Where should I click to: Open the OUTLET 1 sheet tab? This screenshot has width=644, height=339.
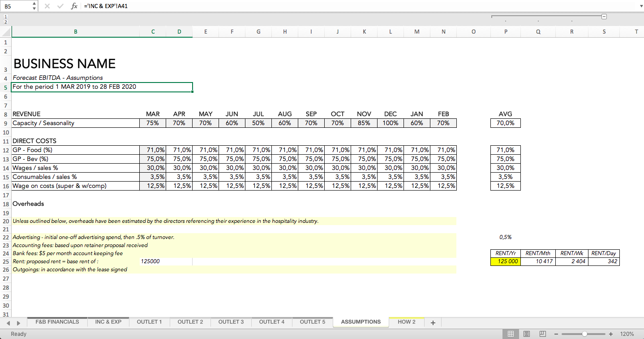(150, 322)
